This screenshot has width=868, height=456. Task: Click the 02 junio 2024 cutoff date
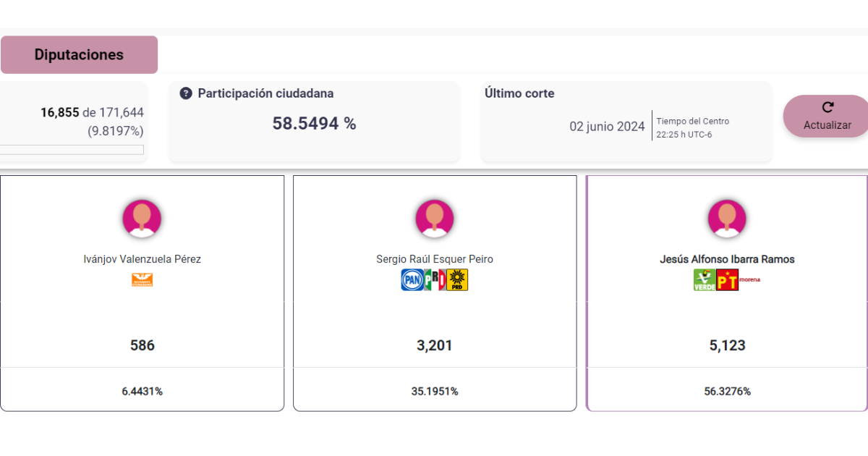(x=607, y=127)
